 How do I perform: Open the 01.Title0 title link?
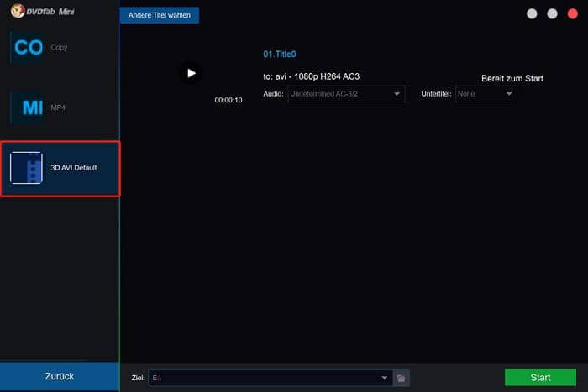point(280,54)
